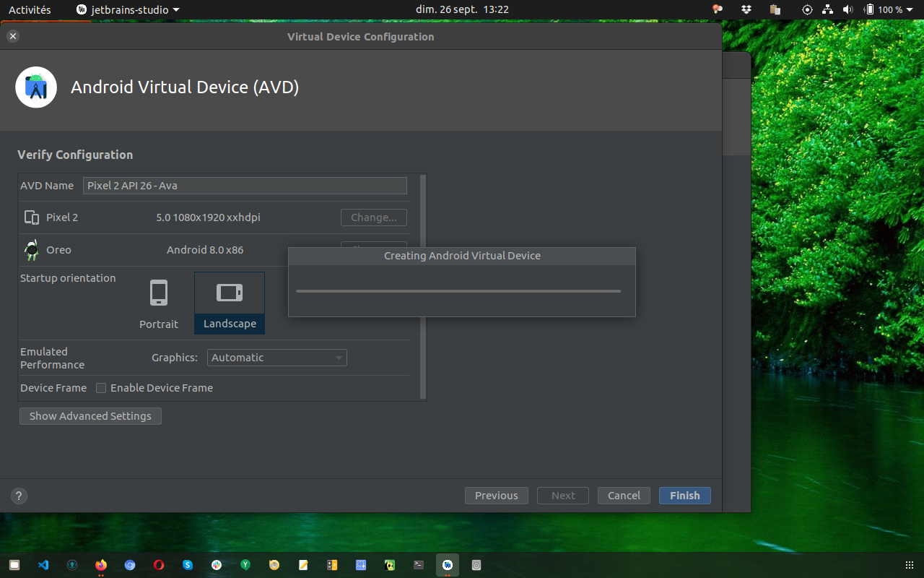Click the AVD Name input field
The height and width of the screenshot is (578, 924).
coord(245,186)
